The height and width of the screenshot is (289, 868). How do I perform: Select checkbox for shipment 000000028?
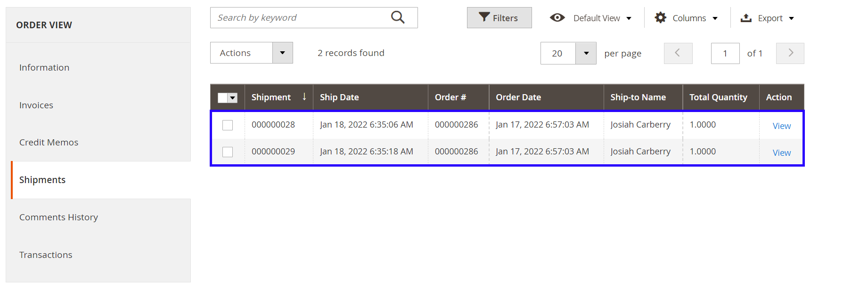coord(228,125)
